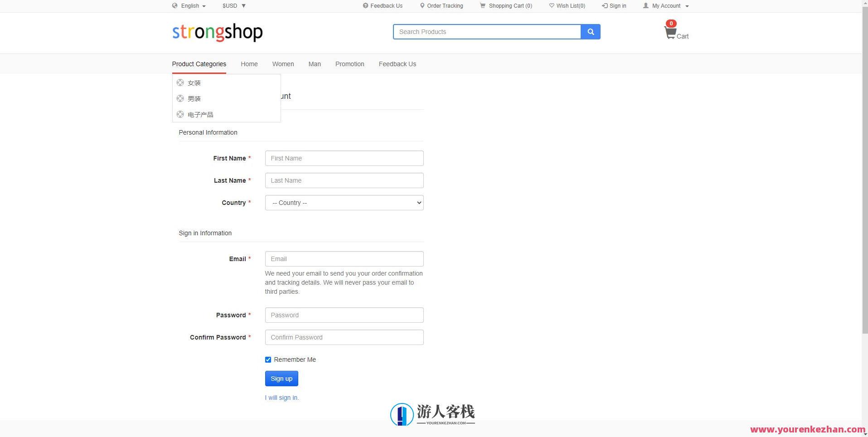The width and height of the screenshot is (868, 437).
Task: Click the search magnifier icon
Action: coord(590,32)
